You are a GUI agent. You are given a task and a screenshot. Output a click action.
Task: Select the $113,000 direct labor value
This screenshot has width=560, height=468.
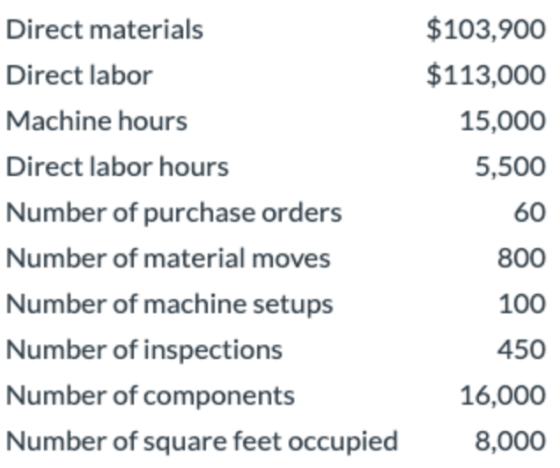click(486, 75)
